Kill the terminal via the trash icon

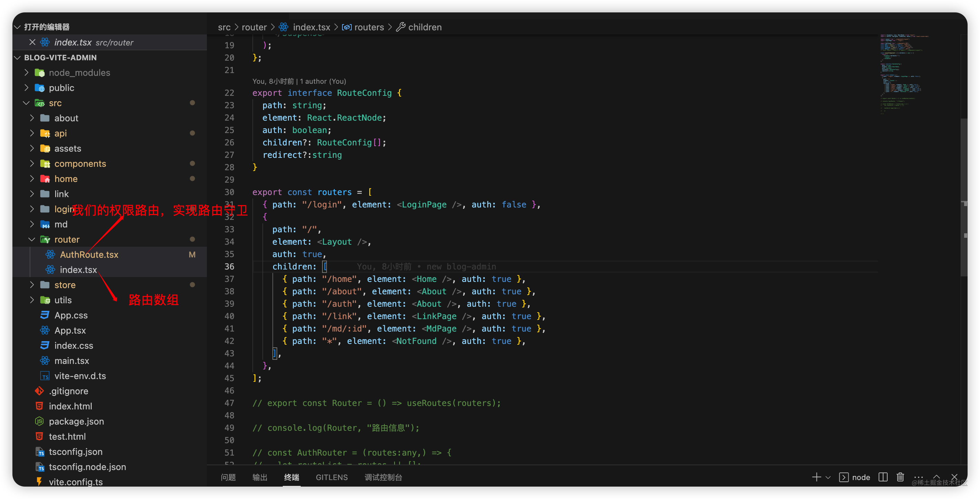(x=900, y=477)
